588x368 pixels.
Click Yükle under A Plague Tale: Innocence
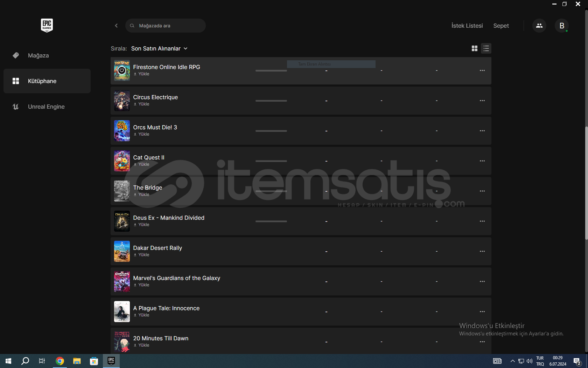(x=141, y=315)
